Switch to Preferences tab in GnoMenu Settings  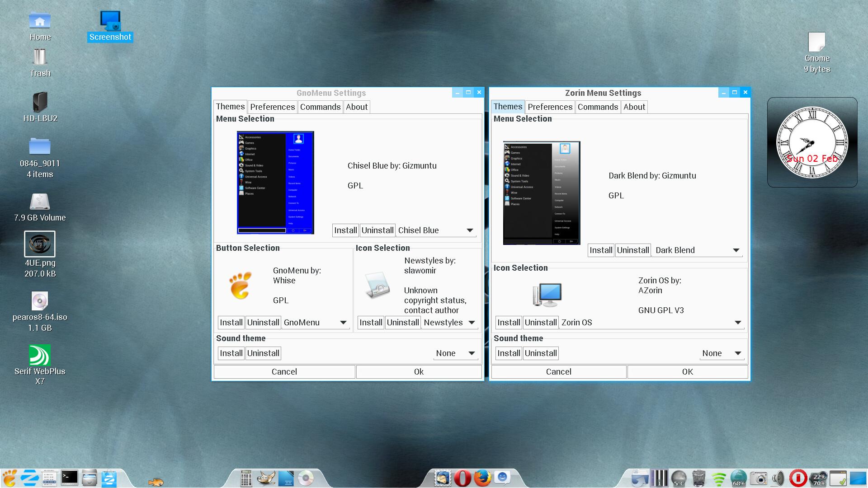point(272,107)
